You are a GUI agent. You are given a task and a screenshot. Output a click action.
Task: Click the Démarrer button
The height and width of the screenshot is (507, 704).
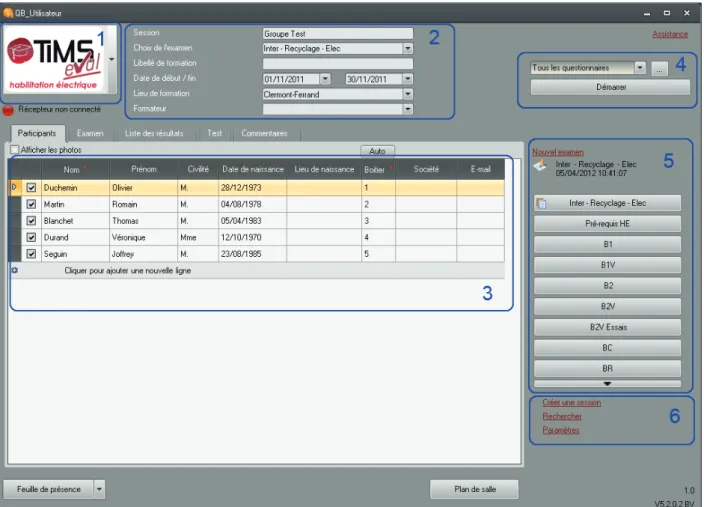tap(610, 87)
